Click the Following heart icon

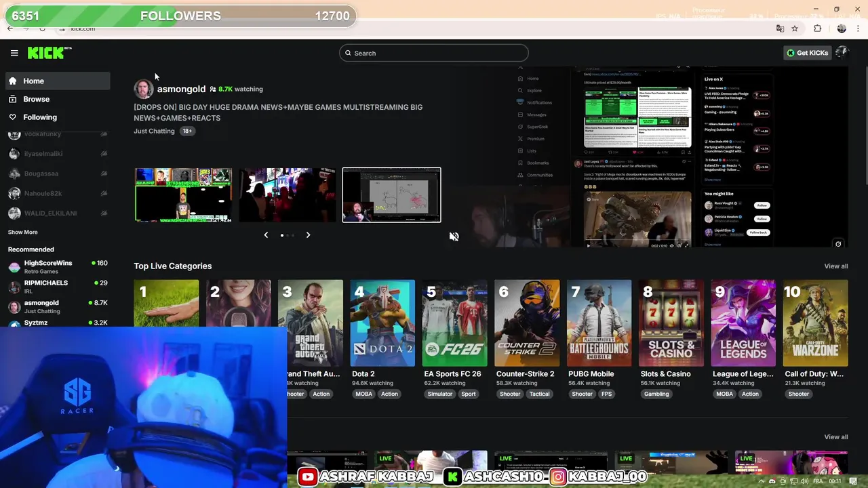pyautogui.click(x=13, y=117)
